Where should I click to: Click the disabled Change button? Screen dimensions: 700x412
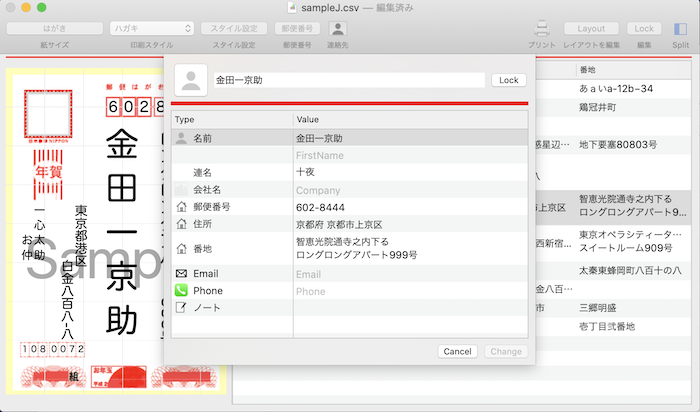click(x=506, y=352)
